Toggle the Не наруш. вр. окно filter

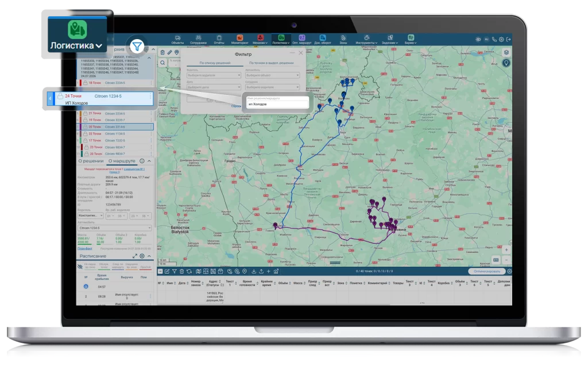point(90,266)
